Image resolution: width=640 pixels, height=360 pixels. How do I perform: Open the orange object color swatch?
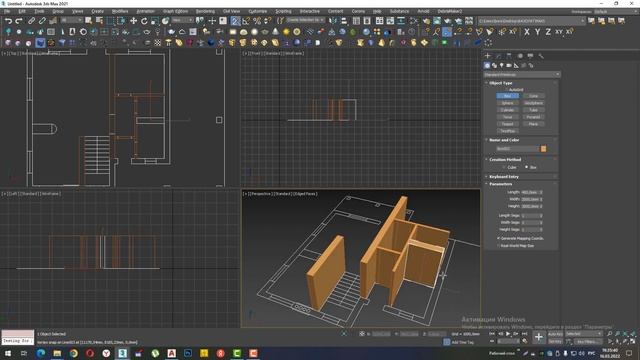[x=543, y=149]
